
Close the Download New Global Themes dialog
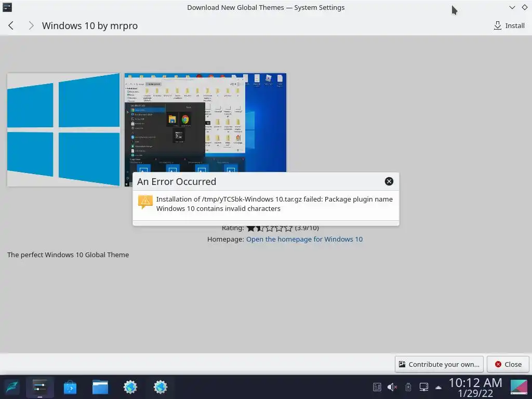pyautogui.click(x=508, y=364)
